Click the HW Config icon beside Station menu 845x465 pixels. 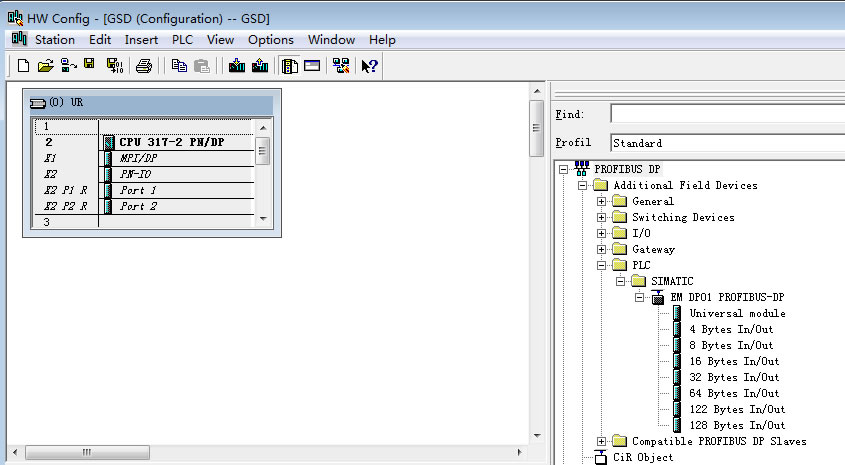[19, 39]
